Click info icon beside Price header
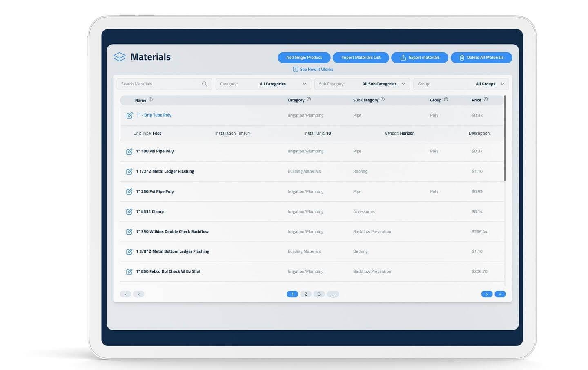 click(x=486, y=99)
